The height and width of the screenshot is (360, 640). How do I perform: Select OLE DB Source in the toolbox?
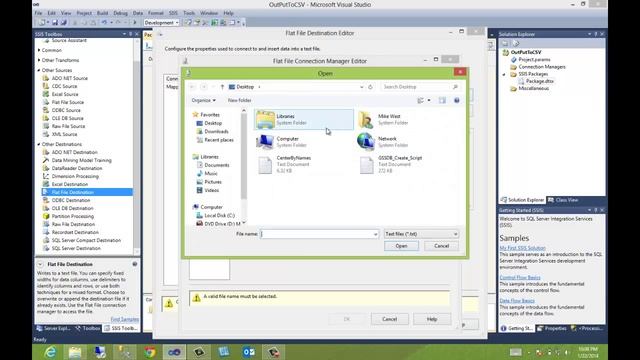[67, 118]
